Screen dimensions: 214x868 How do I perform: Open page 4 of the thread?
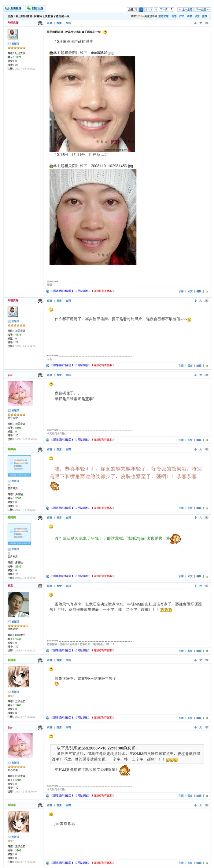click(156, 9)
